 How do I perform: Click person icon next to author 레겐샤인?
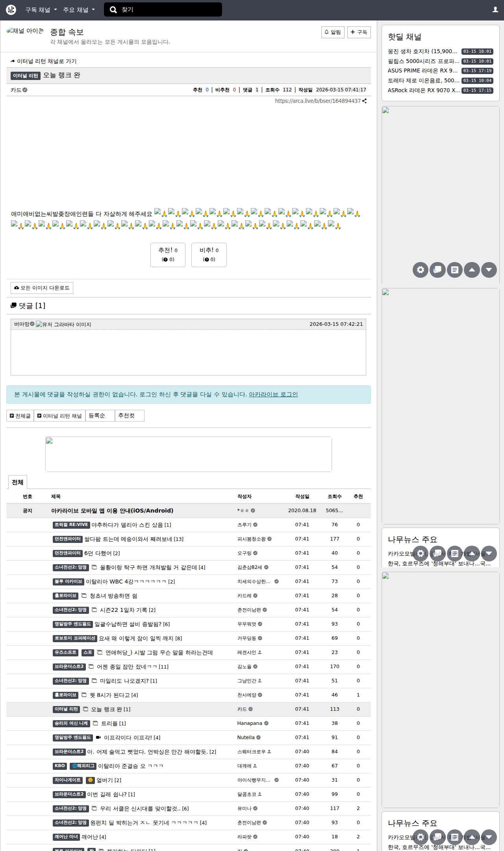pos(260,652)
